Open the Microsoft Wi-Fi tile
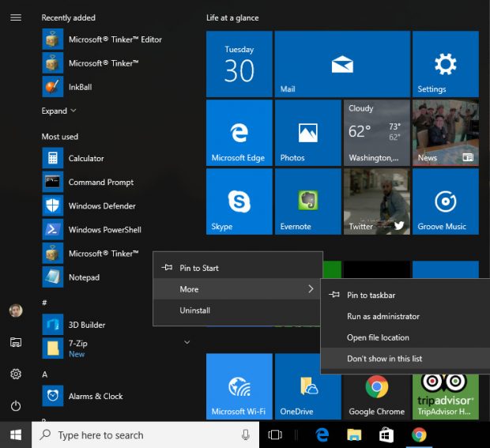 (x=239, y=386)
